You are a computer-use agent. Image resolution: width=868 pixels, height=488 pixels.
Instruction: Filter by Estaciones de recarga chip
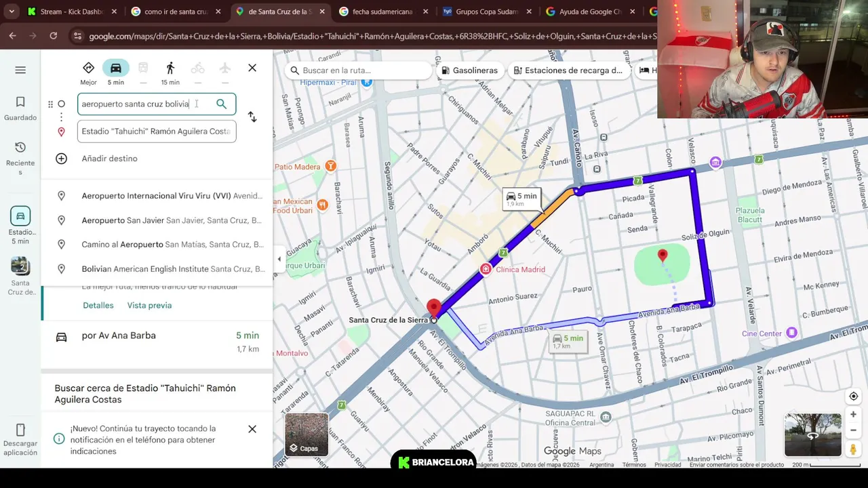[x=568, y=70]
